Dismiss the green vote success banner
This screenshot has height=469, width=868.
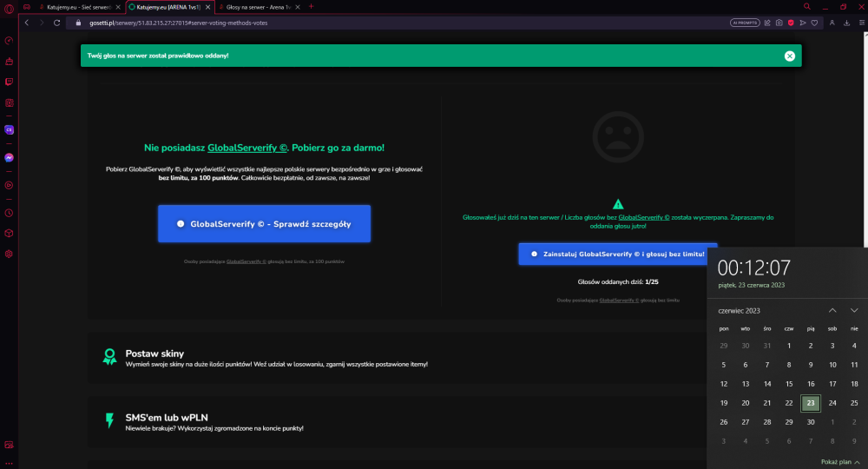click(x=789, y=56)
